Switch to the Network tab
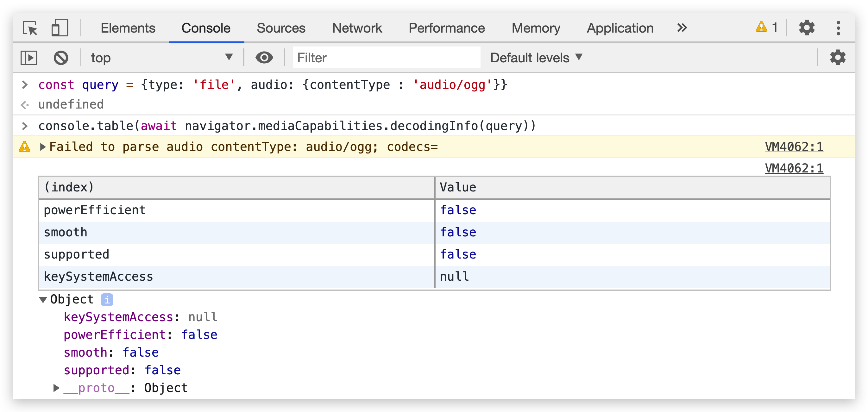868x412 pixels. [357, 28]
